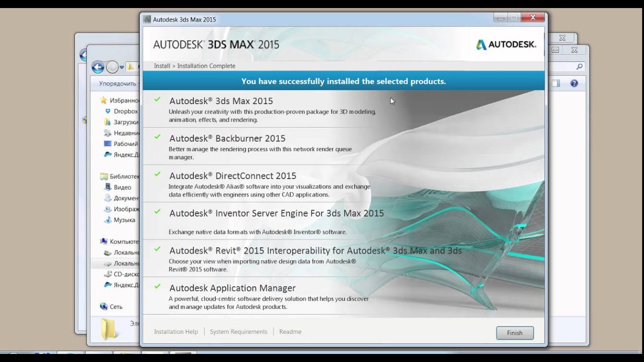
Task: Click the 'Документы' library icon
Action: [108, 198]
